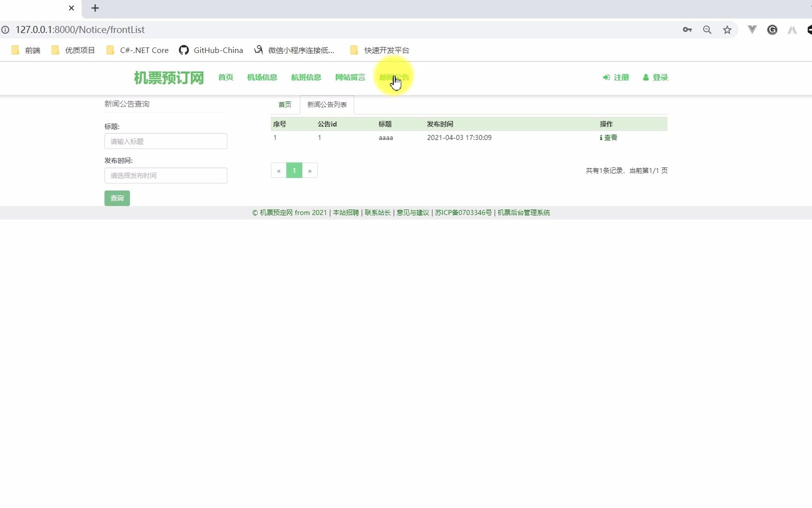Click the zoom magnifier icon in address bar

click(x=707, y=29)
